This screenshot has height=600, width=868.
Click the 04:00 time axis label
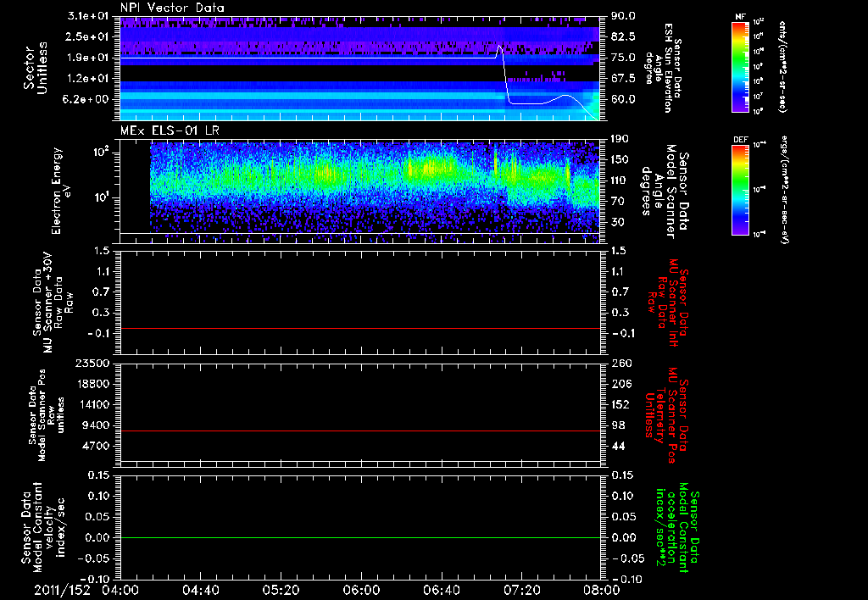(120, 590)
